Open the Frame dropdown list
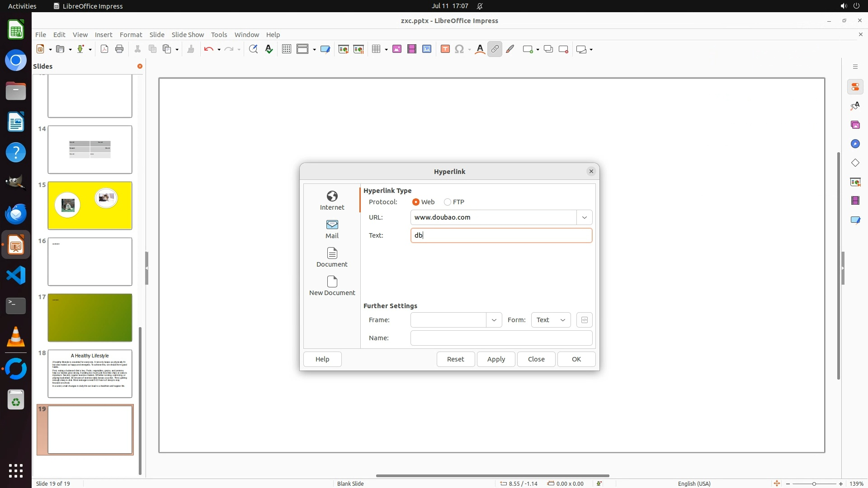This screenshot has width=868, height=488. pyautogui.click(x=494, y=320)
